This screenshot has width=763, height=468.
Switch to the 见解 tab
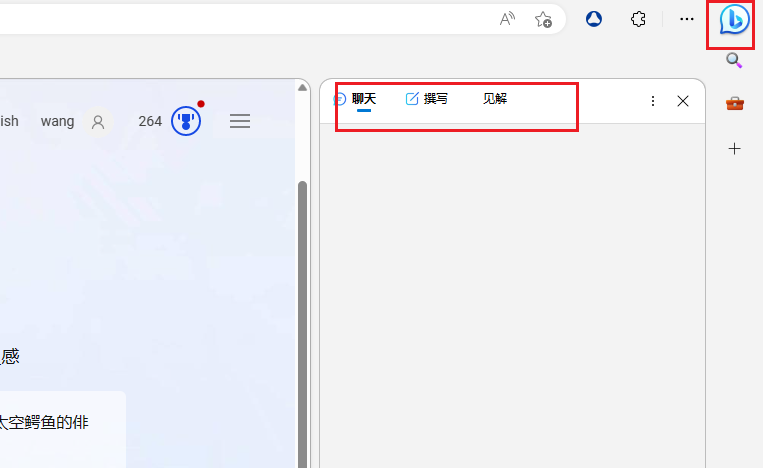(495, 99)
